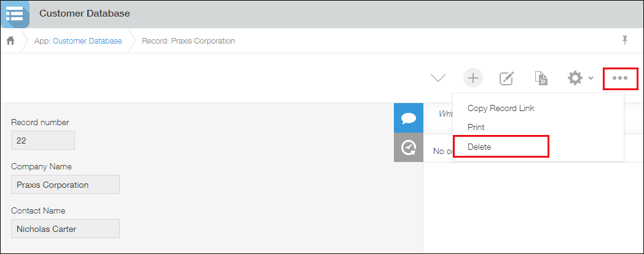The width and height of the screenshot is (644, 254).
Task: Edit the record using pencil icon
Action: (506, 78)
